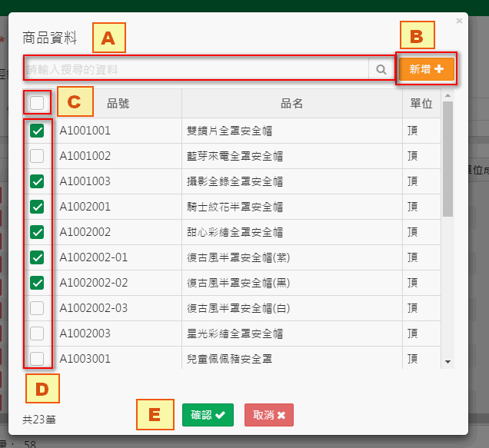Select product name 復古風半罩安全帽(紫)
Viewport: 489px width, 448px height.
tap(238, 258)
